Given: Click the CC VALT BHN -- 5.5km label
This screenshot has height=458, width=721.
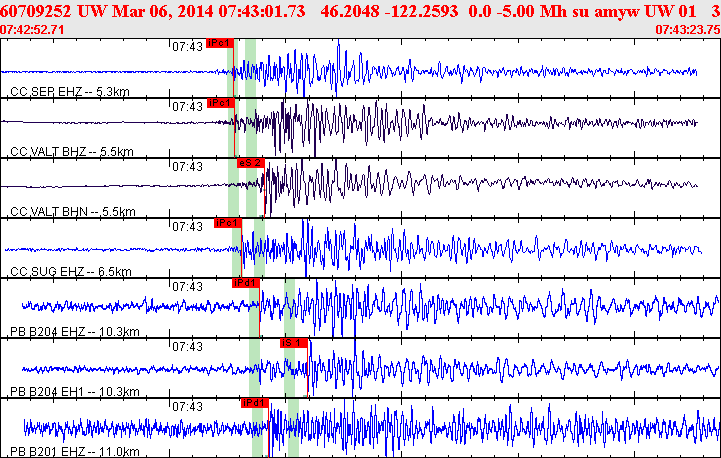Looking at the screenshot, I should (73, 212).
